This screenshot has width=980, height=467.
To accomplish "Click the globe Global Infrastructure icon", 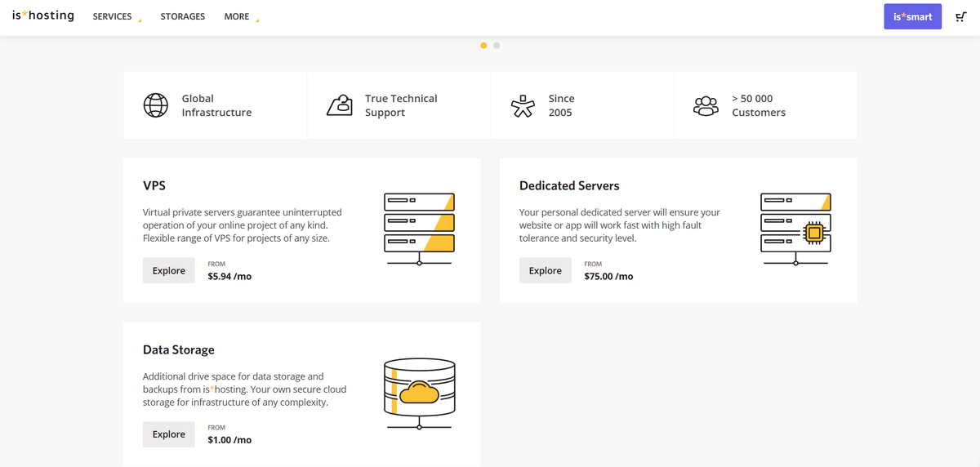I will pos(155,105).
